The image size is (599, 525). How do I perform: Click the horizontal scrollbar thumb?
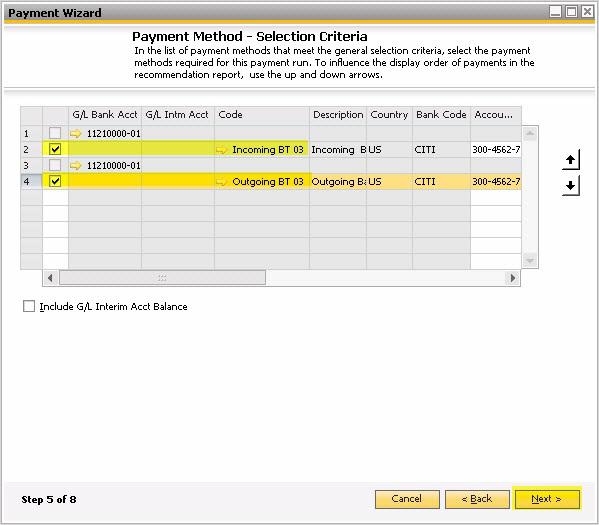tap(162, 278)
